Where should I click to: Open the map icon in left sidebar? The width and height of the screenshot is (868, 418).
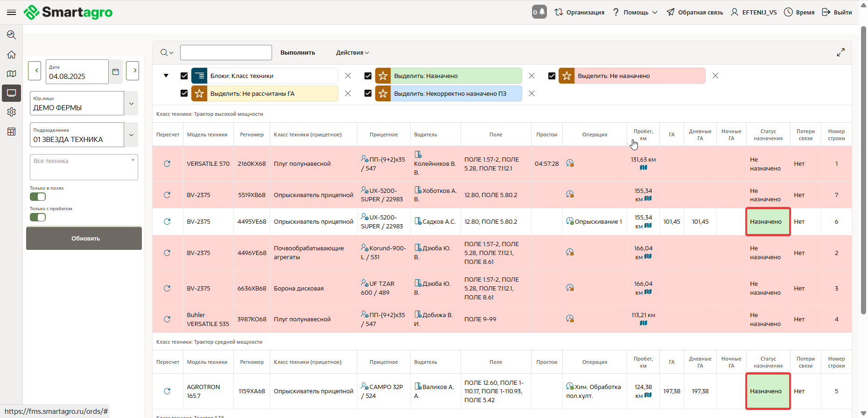[x=12, y=74]
